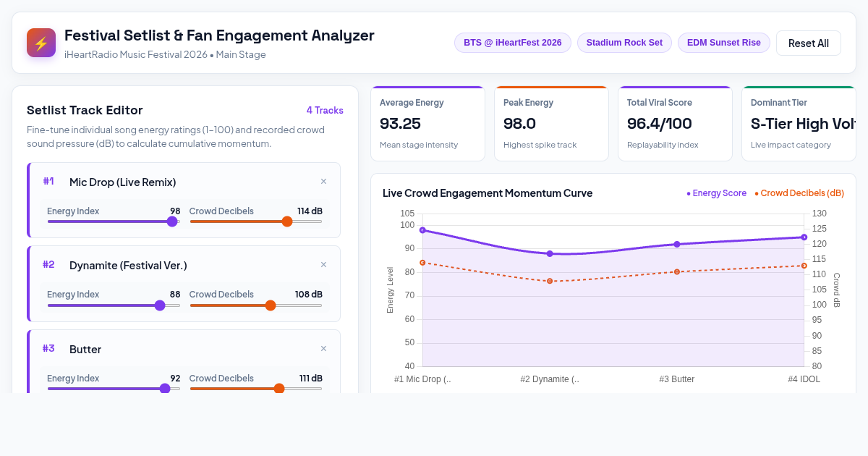Toggle Energy Score legend entry

click(x=716, y=193)
